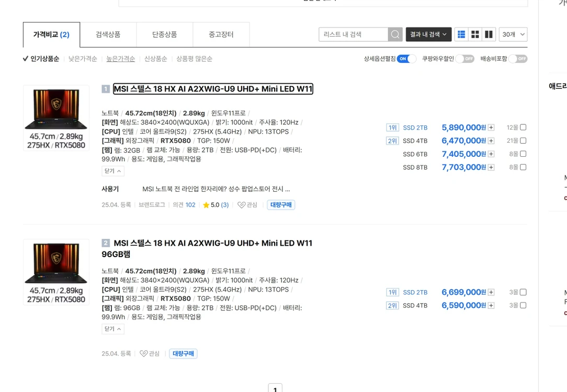The height and width of the screenshot is (392, 567).
Task: Click plus icon next to 6,590,000원
Action: [491, 306]
